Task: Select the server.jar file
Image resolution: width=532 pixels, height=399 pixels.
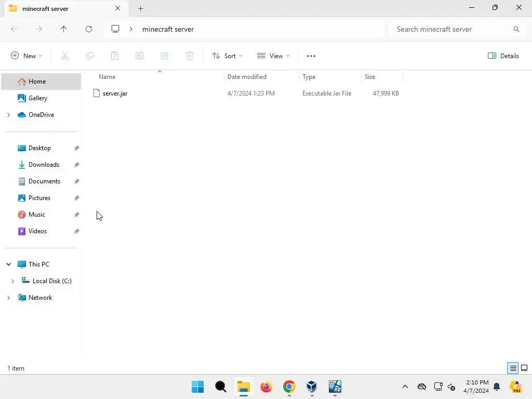Action: [247, 94]
